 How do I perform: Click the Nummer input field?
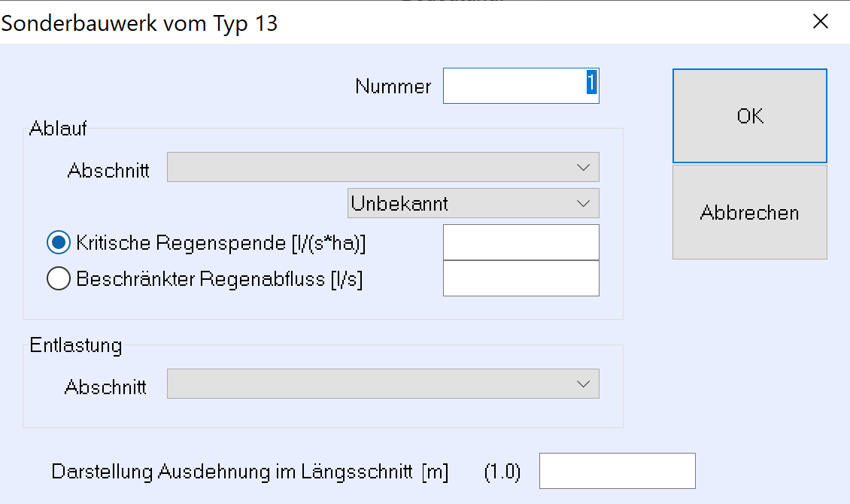521,86
